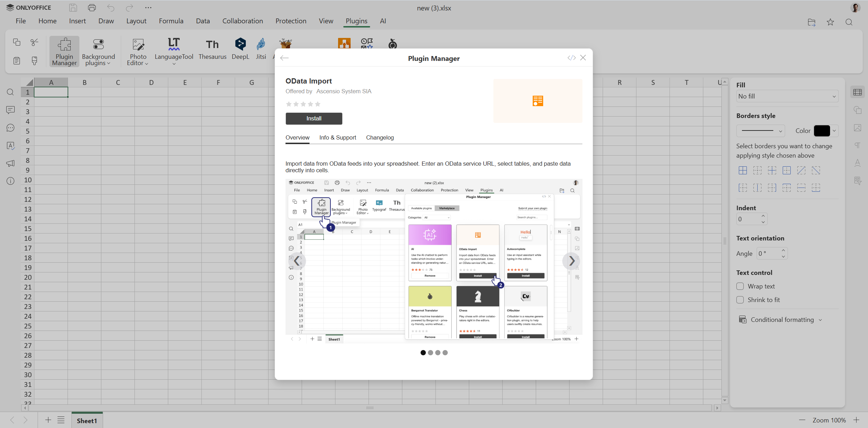Open the Search panel in the left sidebar

click(10, 92)
